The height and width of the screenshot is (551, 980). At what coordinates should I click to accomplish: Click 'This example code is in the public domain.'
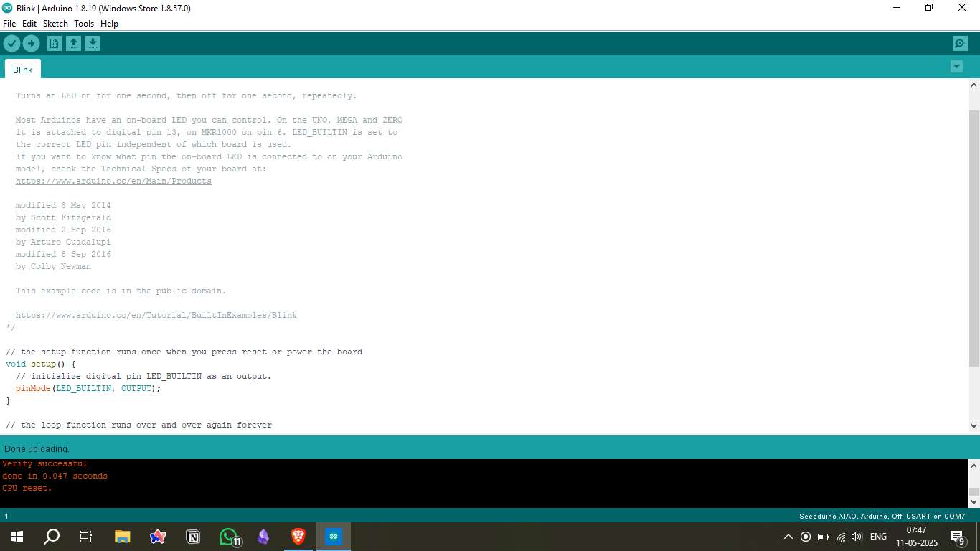(121, 291)
